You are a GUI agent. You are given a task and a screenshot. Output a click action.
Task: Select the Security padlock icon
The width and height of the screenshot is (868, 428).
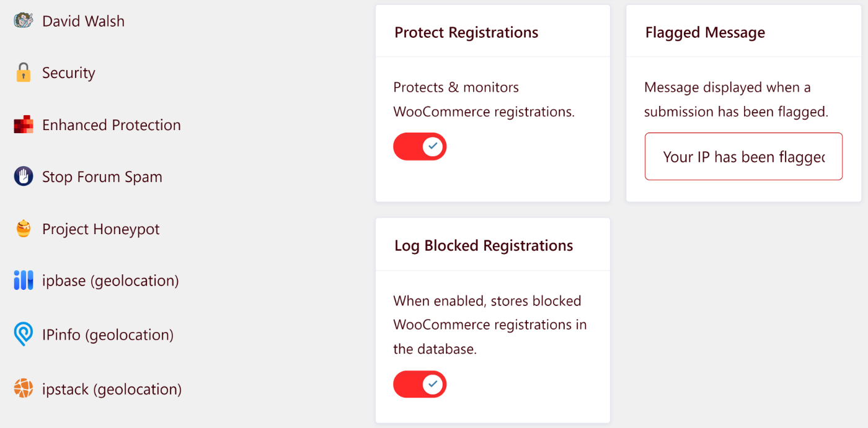pyautogui.click(x=24, y=72)
